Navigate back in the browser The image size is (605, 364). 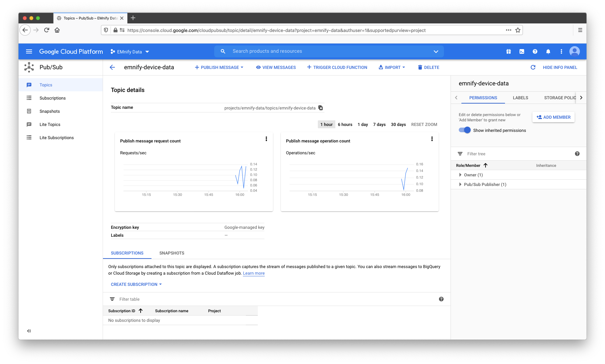tap(25, 30)
